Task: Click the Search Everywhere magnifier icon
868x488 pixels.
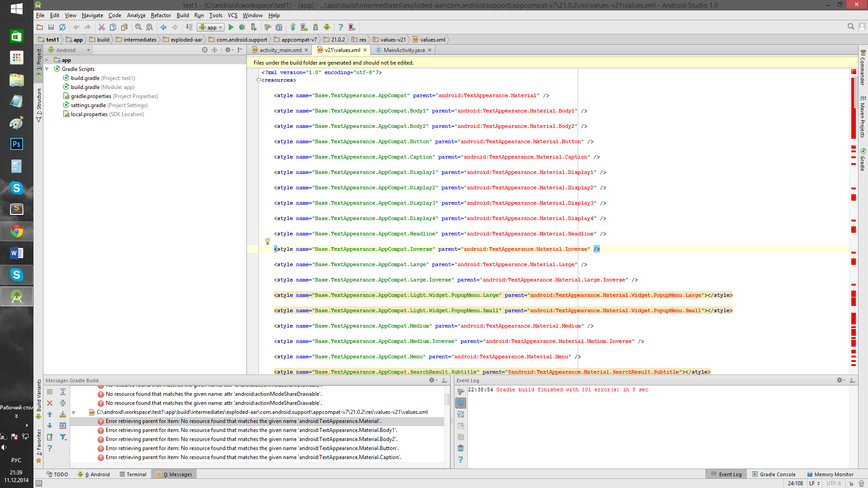Action: point(851,27)
